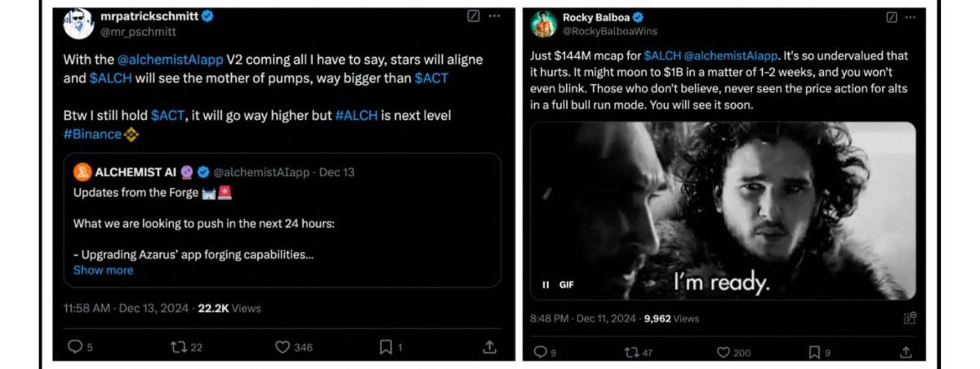The image size is (980, 369).
Task: Open more options on mrpatrickschmitt's tweet
Action: pyautogui.click(x=494, y=16)
